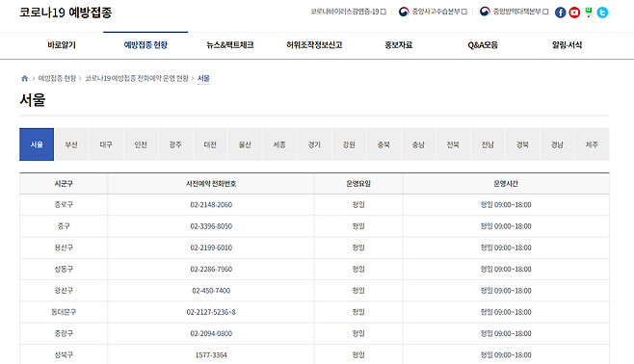634x364 pixels.
Task: Open the 알림·서식 menu
Action: [567, 45]
